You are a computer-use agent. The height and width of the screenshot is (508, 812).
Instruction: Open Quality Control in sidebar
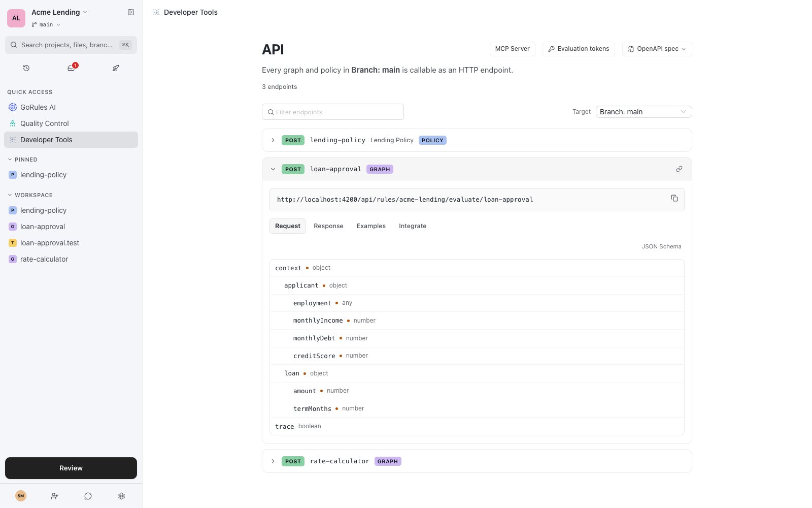click(71, 123)
